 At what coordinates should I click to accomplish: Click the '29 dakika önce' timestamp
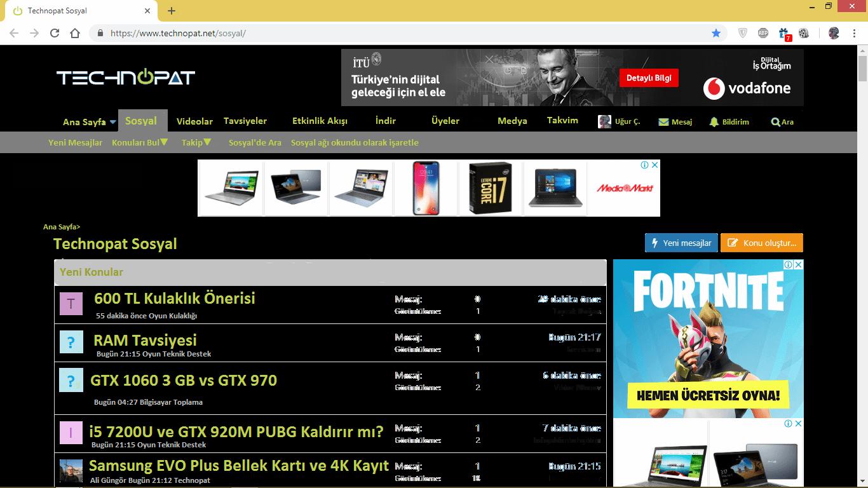[x=569, y=299]
